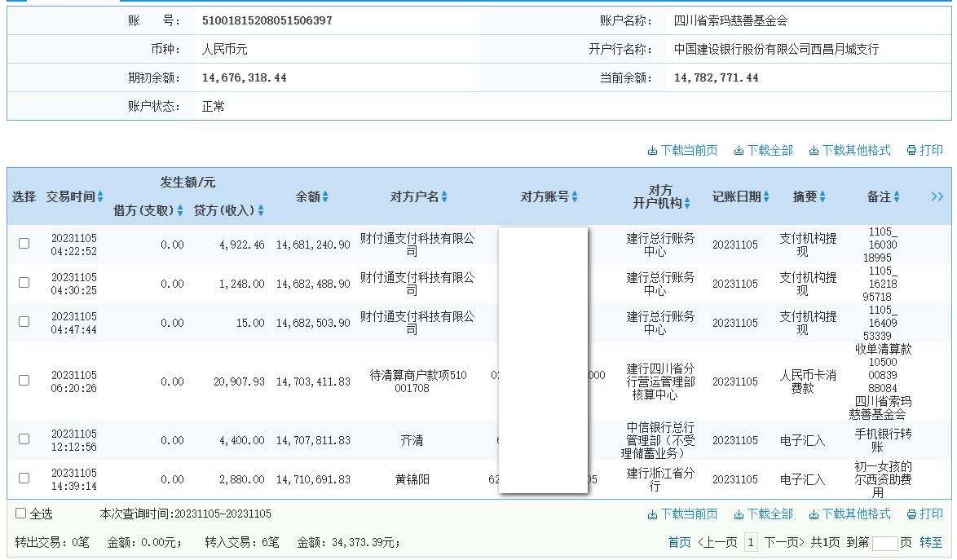Image resolution: width=957 pixels, height=560 pixels.
Task: Click account name 四川省索玛慈善基金会
Action: pos(730,20)
